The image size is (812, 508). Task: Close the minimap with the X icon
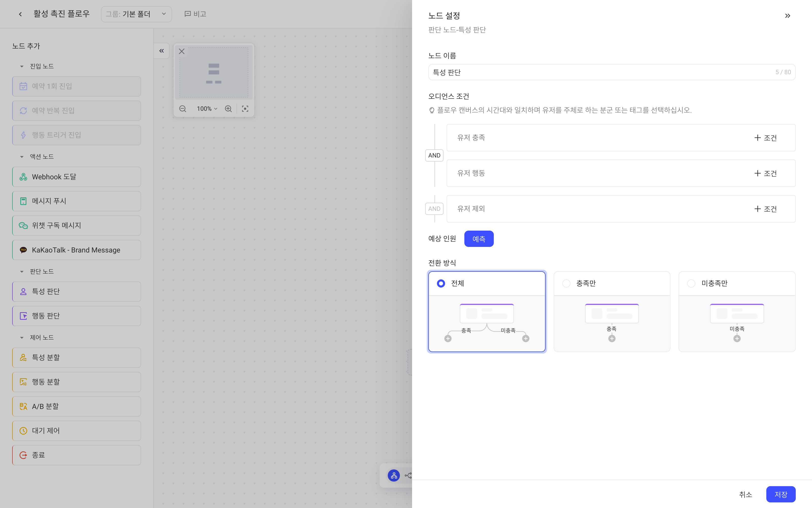(181, 51)
